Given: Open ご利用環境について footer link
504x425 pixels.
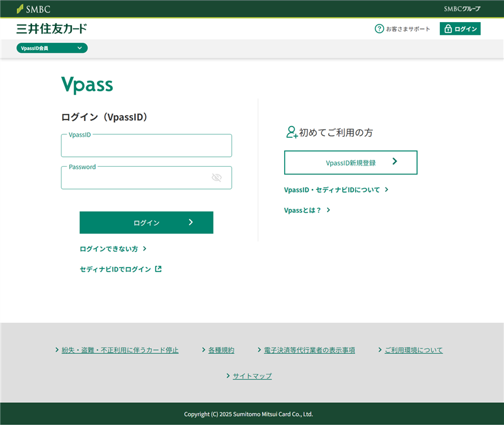Looking at the screenshot, I should point(413,350).
